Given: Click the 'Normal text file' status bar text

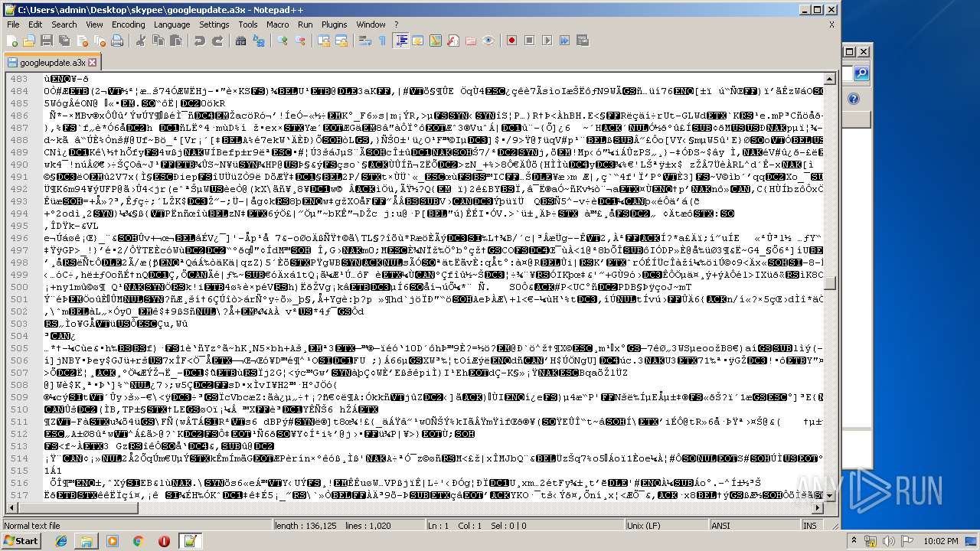Looking at the screenshot, I should (x=32, y=526).
